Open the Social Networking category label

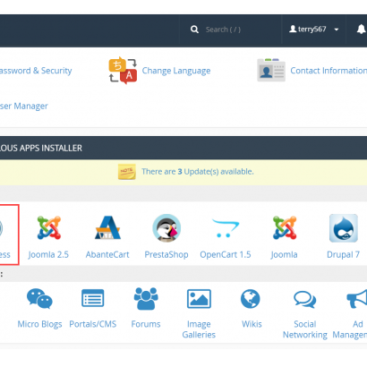coord(305,329)
